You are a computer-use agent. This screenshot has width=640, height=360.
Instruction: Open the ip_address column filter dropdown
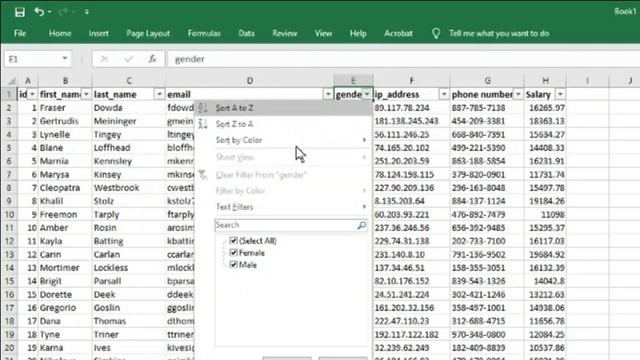click(x=444, y=94)
